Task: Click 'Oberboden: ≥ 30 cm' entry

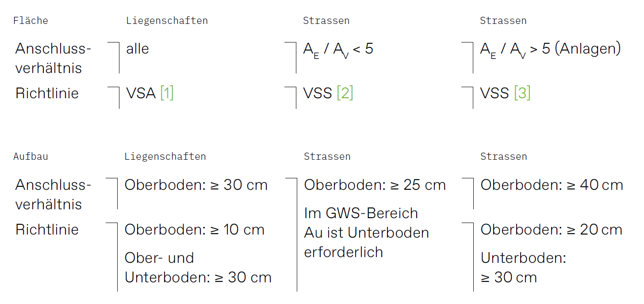Action: (x=196, y=185)
